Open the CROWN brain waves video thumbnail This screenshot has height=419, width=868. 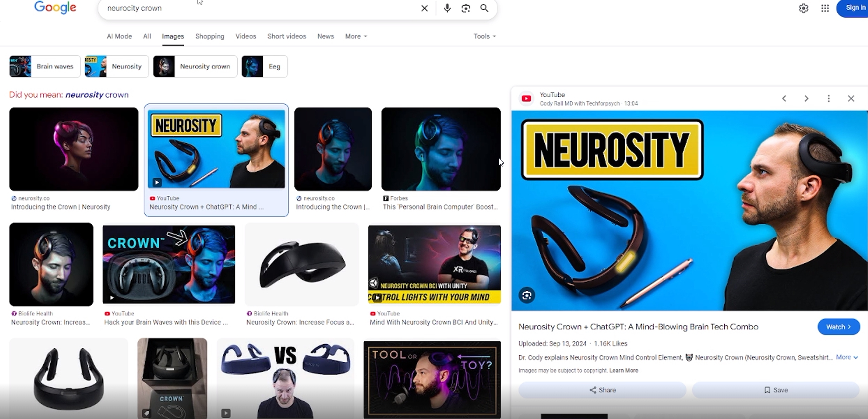tap(168, 264)
